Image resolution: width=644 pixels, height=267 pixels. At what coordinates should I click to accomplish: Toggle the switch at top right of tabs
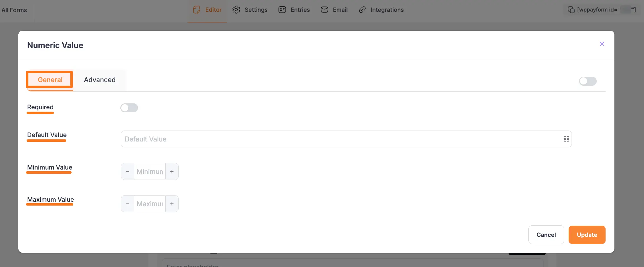pyautogui.click(x=588, y=81)
